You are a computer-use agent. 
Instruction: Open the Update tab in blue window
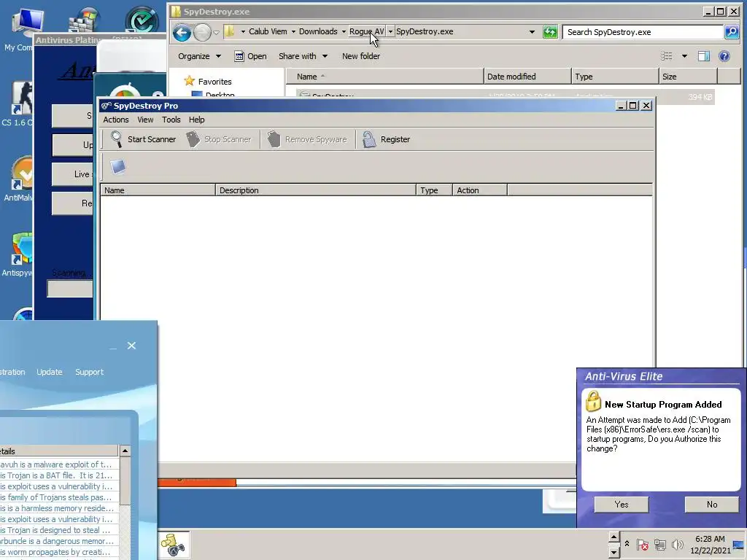(x=50, y=372)
